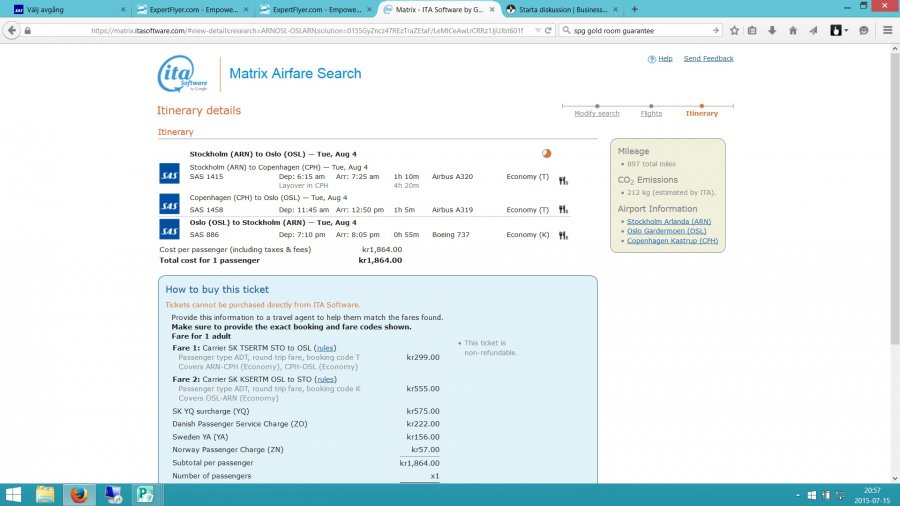The height and width of the screenshot is (506, 900).
Task: Click the Send Feedback link
Action: pos(708,59)
